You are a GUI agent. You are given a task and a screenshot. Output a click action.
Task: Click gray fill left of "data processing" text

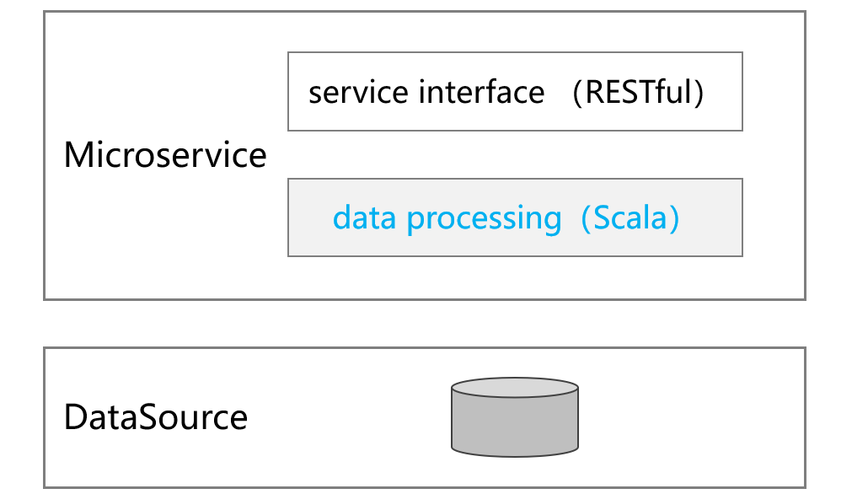309,218
